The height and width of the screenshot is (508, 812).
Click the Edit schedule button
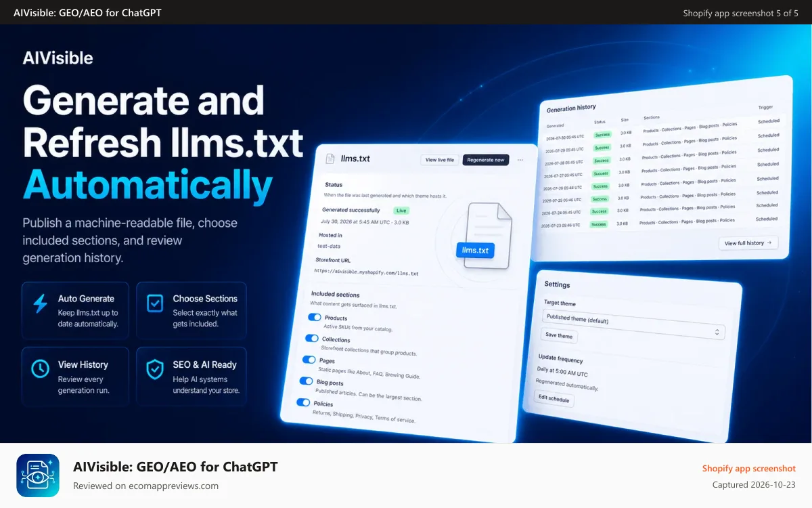click(554, 399)
